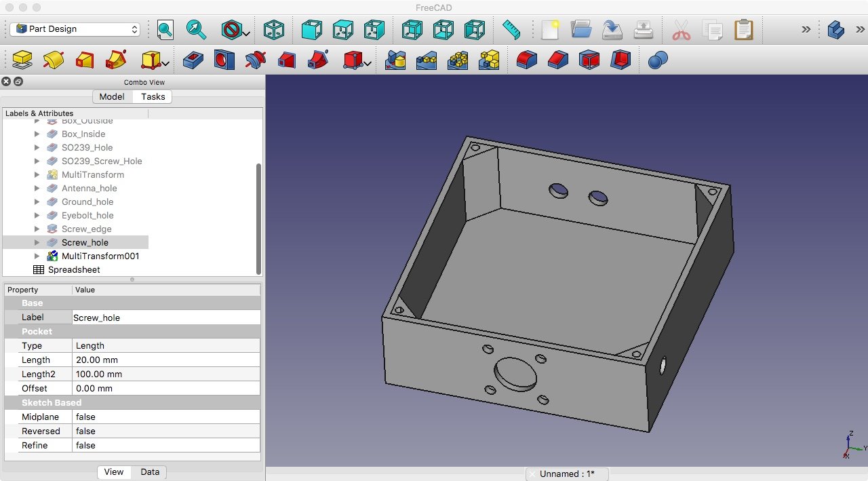This screenshot has height=481, width=868.
Task: Select the Spreadsheet item in tree
Action: [x=74, y=269]
